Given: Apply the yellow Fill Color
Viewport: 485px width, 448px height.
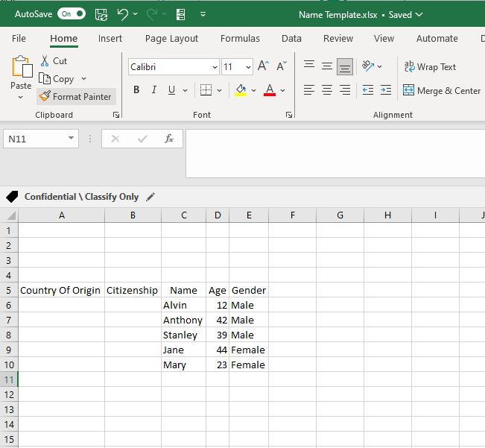Looking at the screenshot, I should pyautogui.click(x=241, y=90).
